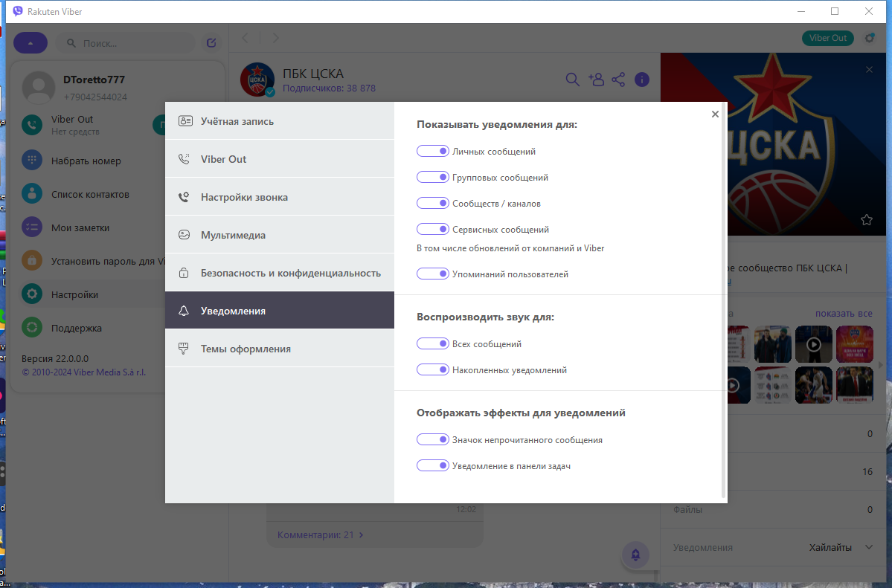Open Настройки звонка settings tab

click(279, 197)
